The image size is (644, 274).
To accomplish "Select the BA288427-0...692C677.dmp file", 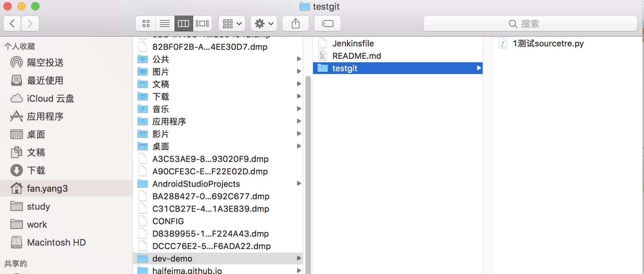I will click(218, 196).
